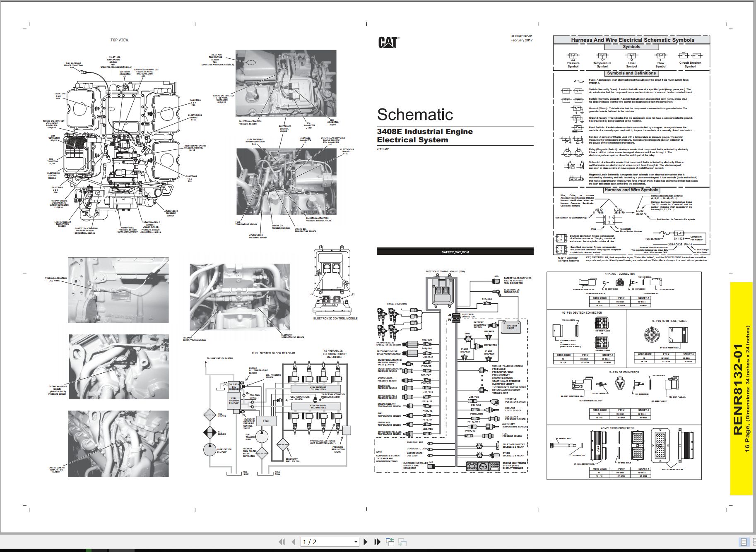This screenshot has width=756, height=552.
Task: Click the timing calibration probe photo
Action: click(118, 290)
